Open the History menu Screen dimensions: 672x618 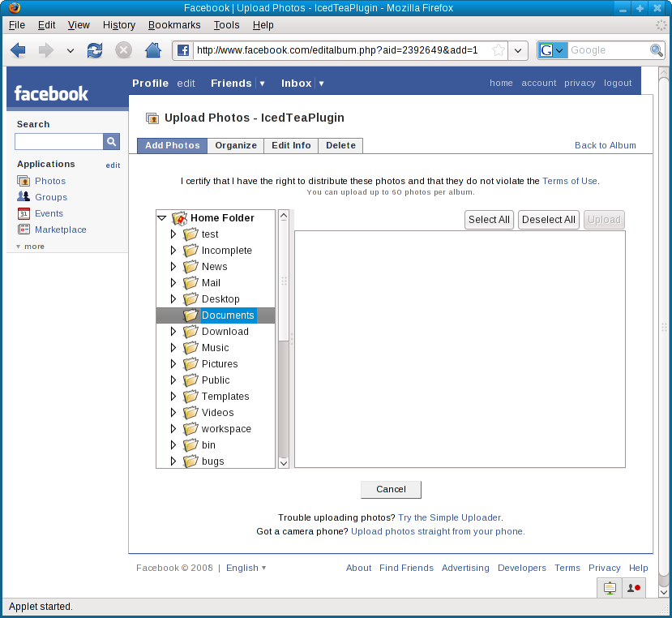tap(118, 25)
